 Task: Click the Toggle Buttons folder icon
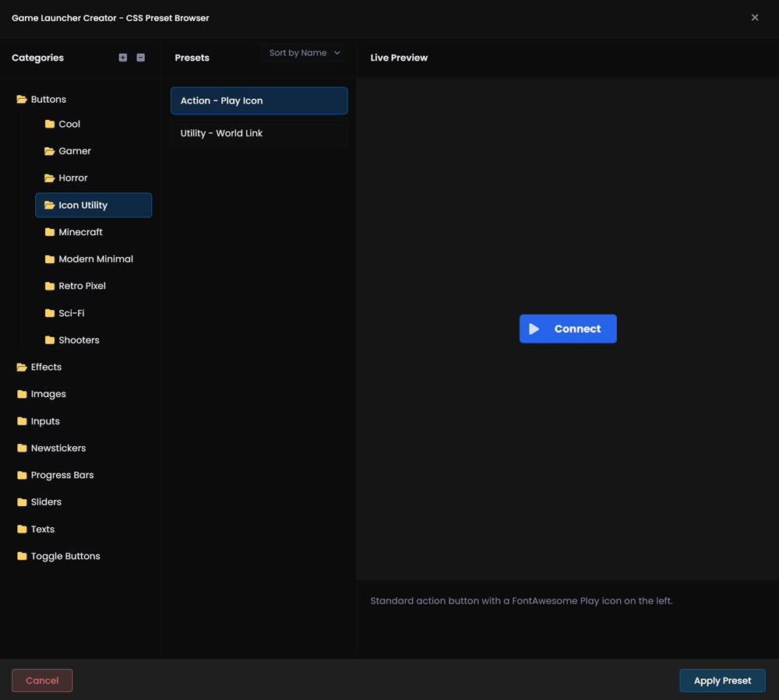tap(22, 555)
